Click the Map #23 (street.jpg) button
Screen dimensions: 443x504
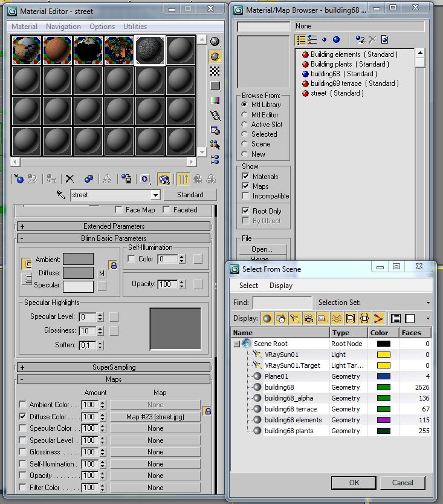point(155,416)
